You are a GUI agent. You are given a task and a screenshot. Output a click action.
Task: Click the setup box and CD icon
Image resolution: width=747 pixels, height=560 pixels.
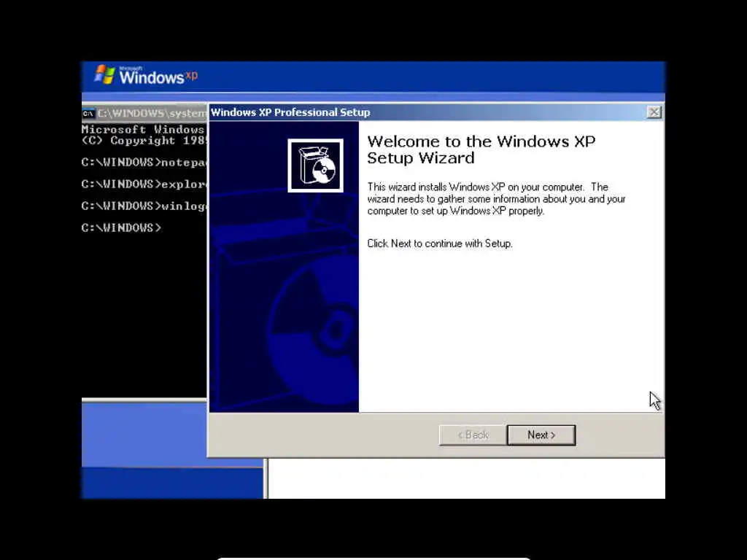click(x=315, y=166)
